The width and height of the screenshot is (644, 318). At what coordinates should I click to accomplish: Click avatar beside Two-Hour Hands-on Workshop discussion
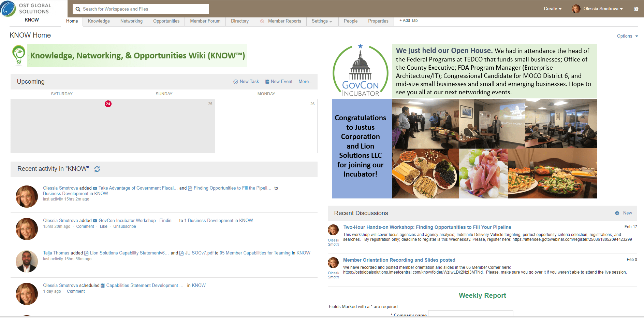pyautogui.click(x=333, y=230)
